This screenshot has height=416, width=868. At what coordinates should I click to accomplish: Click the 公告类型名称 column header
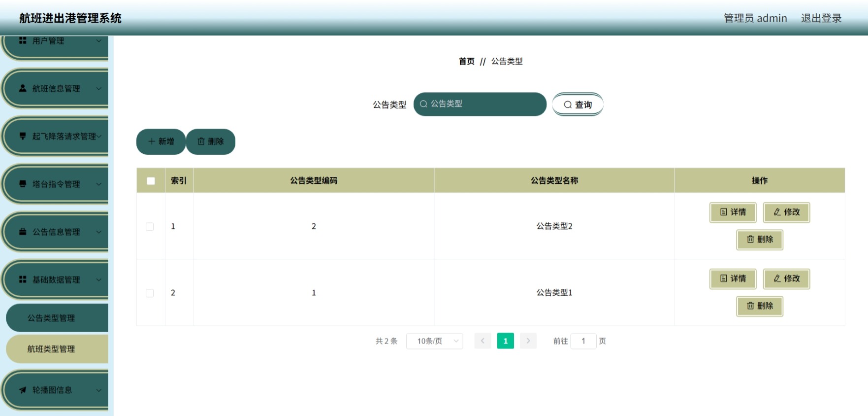[x=554, y=180]
